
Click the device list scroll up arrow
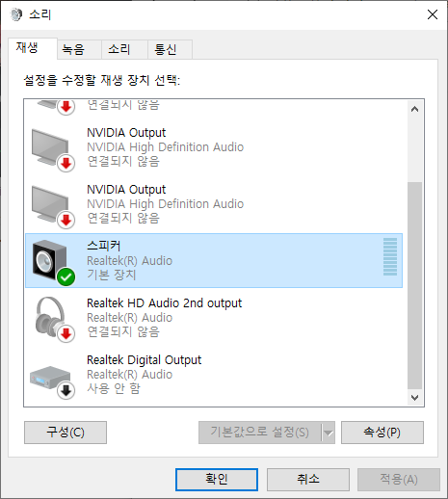click(414, 109)
